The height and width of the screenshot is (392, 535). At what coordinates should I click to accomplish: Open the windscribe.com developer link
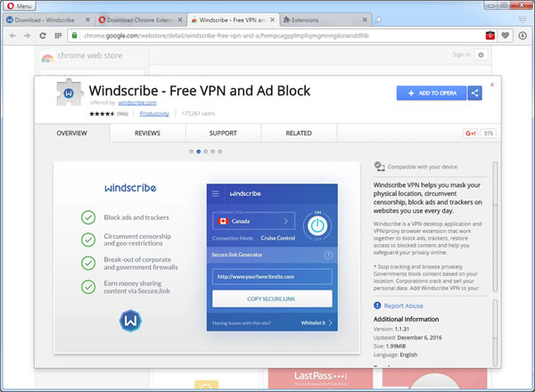pyautogui.click(x=137, y=102)
